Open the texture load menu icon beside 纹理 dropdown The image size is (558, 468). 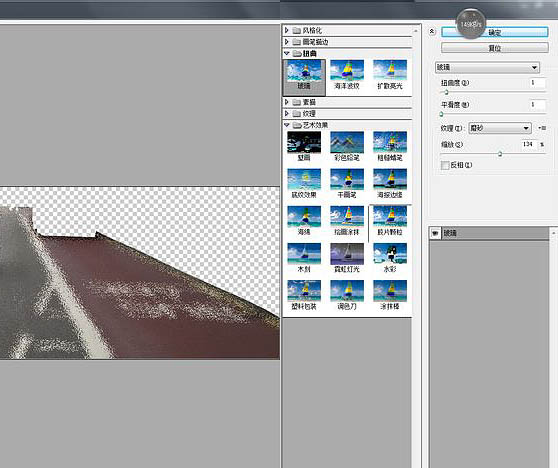542,128
